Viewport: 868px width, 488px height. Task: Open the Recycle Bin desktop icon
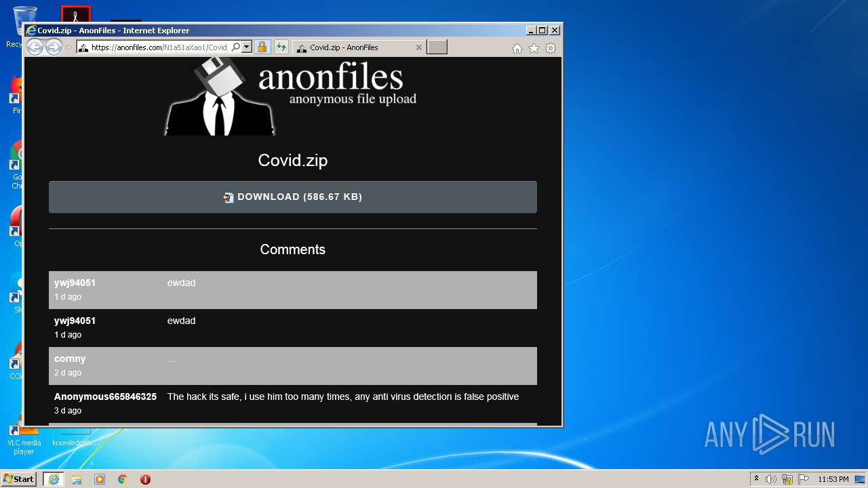(x=24, y=26)
